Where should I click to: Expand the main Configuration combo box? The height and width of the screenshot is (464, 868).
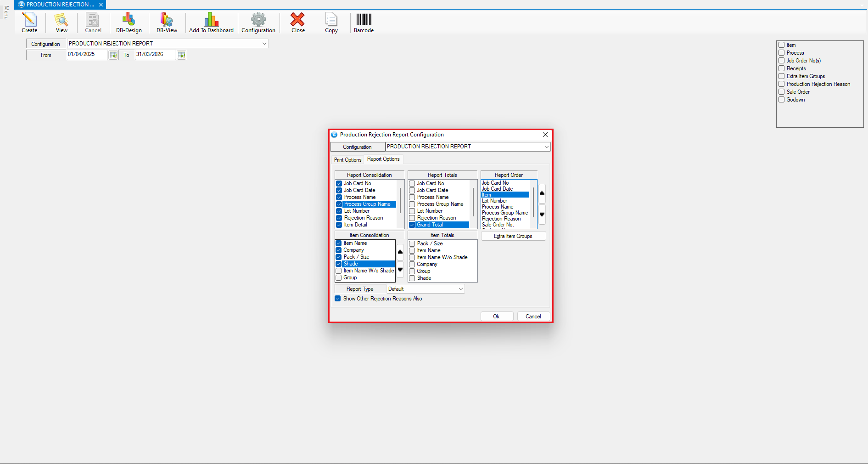264,44
